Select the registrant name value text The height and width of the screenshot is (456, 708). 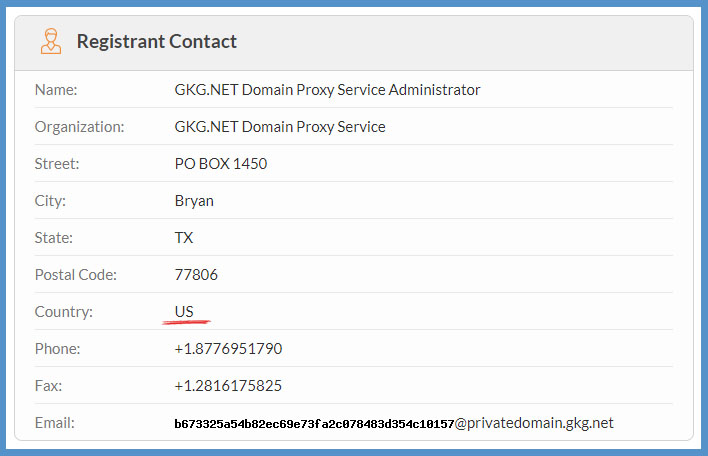[x=327, y=90]
